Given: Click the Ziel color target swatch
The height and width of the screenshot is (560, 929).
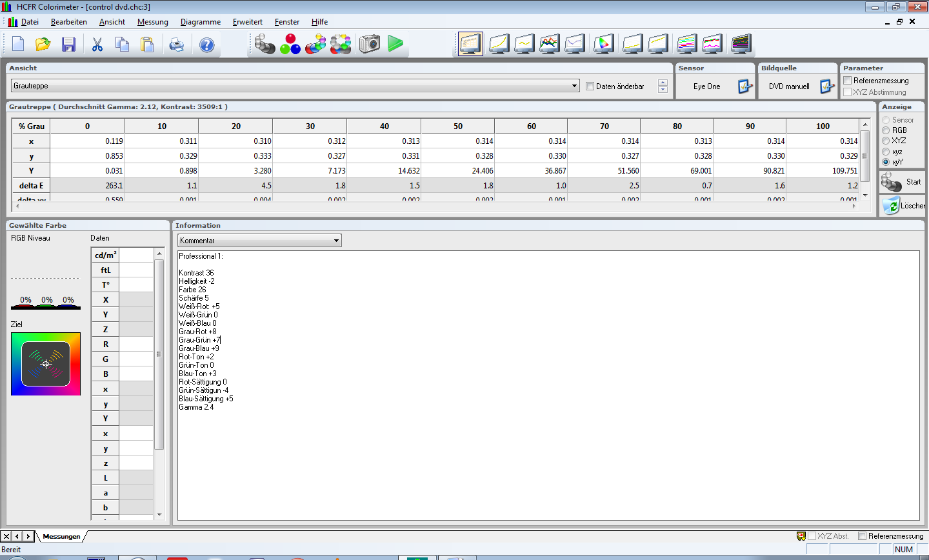Looking at the screenshot, I should [x=46, y=364].
